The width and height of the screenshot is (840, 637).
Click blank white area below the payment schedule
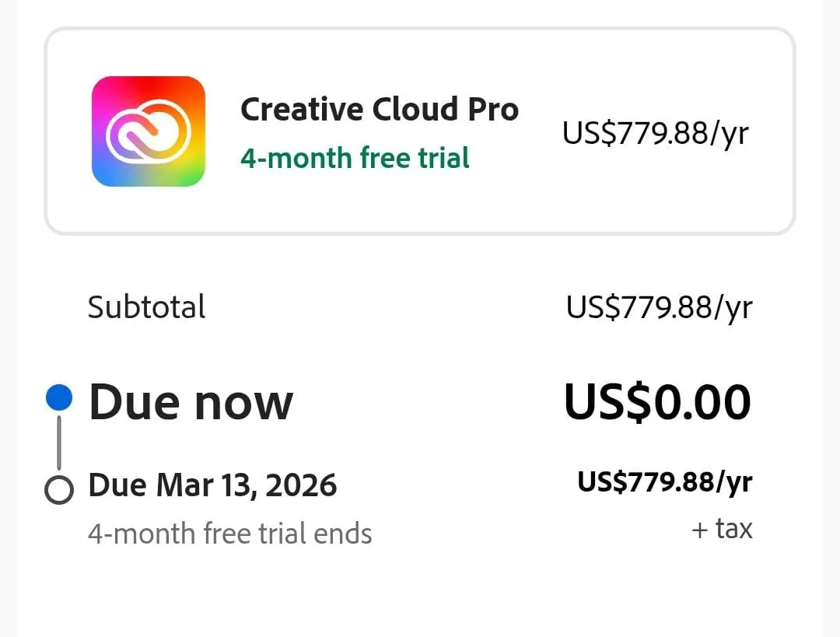click(420, 595)
